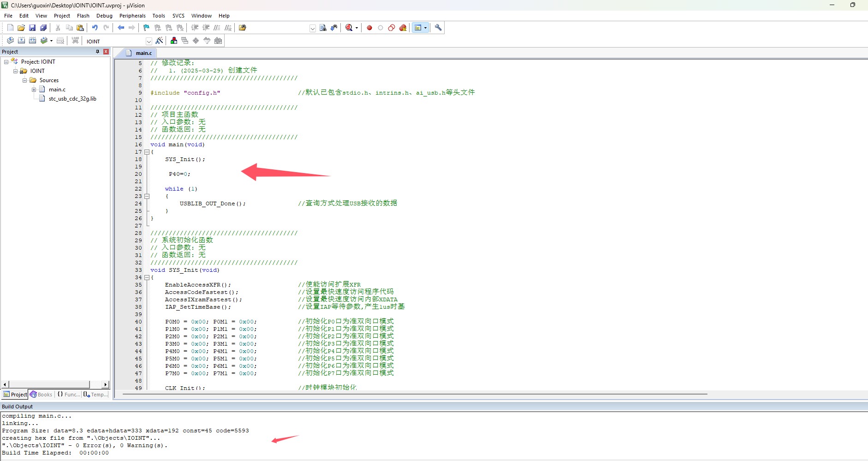Screen dimensions: 868x461
Task: Open the IOINT target dropdown
Action: [x=149, y=41]
